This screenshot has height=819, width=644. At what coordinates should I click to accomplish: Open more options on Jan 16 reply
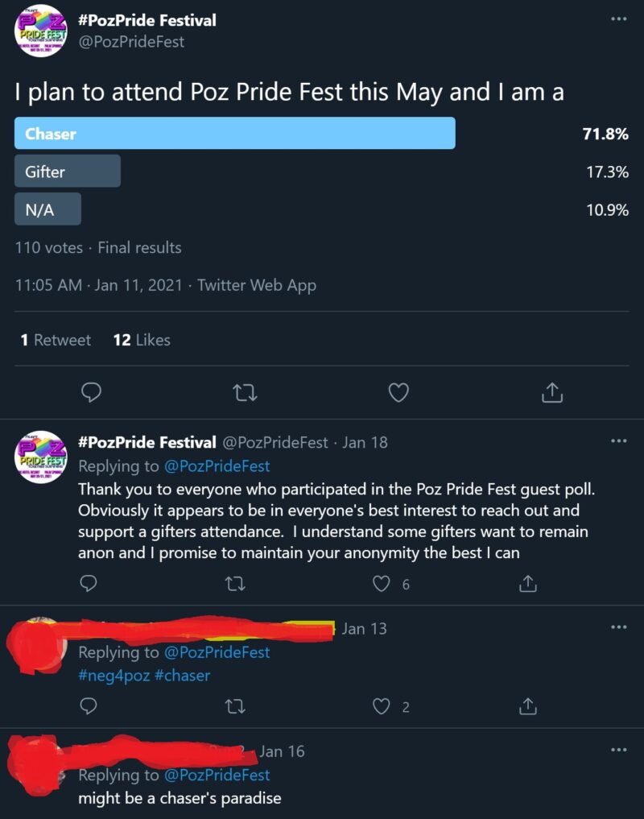[618, 751]
